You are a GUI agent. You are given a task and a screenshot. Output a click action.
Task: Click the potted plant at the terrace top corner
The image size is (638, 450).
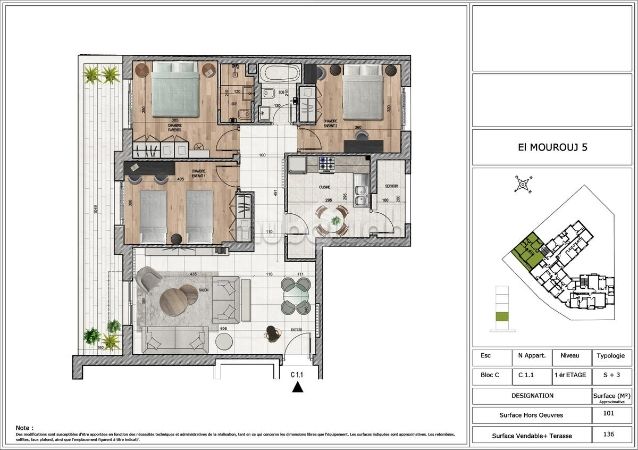(x=93, y=74)
